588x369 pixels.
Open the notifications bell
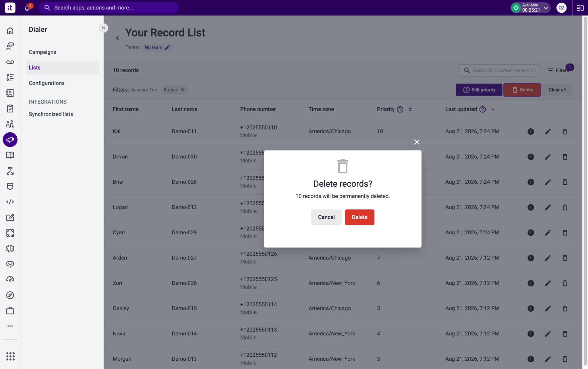[x=27, y=8]
